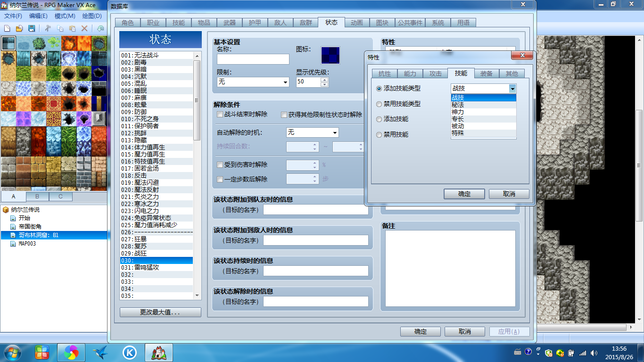This screenshot has width=644, height=362.
Task: Open the 公共事件 database tab
Action: 410,23
